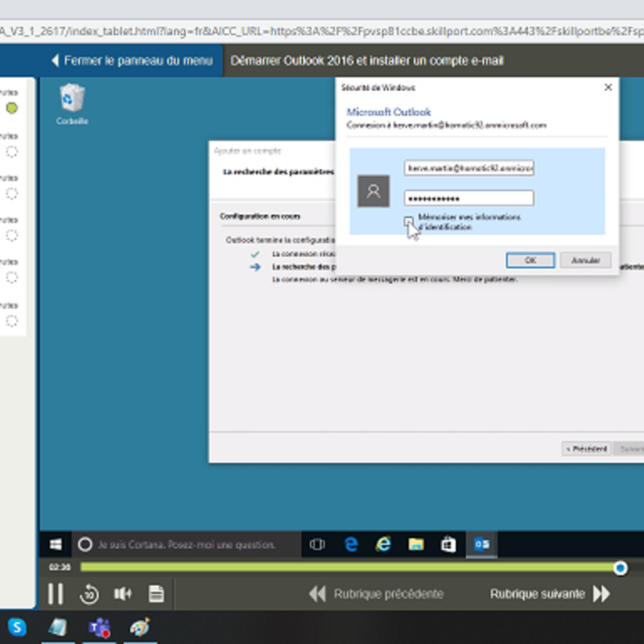Click the Précédent button in Ajouter un compte
The height and width of the screenshot is (644, 644).
point(586,449)
